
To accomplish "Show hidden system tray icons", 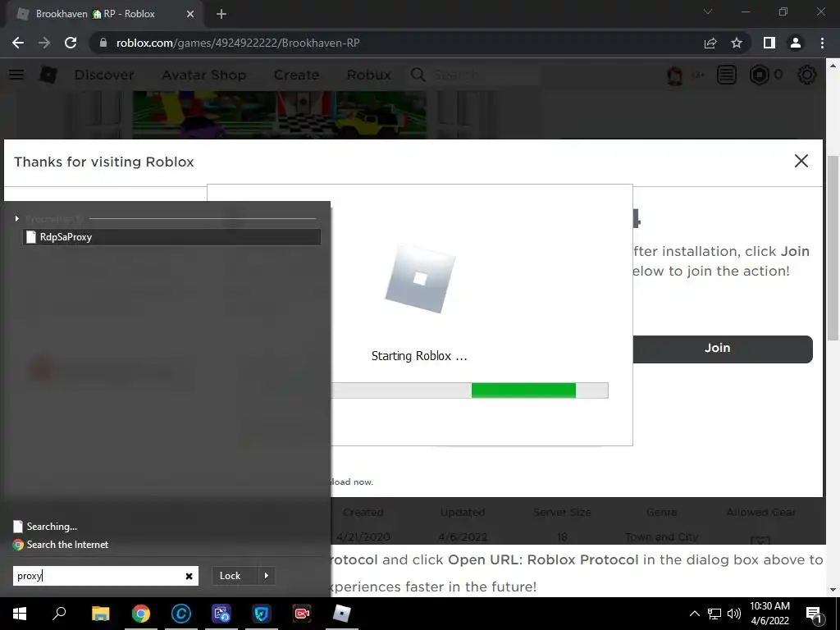I will [x=694, y=614].
